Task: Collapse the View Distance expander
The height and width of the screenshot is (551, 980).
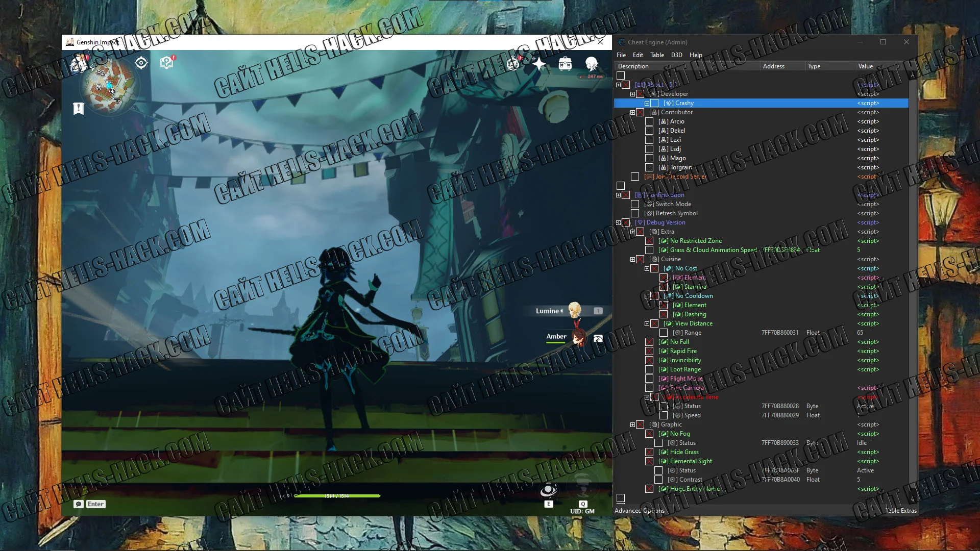Action: pyautogui.click(x=647, y=323)
